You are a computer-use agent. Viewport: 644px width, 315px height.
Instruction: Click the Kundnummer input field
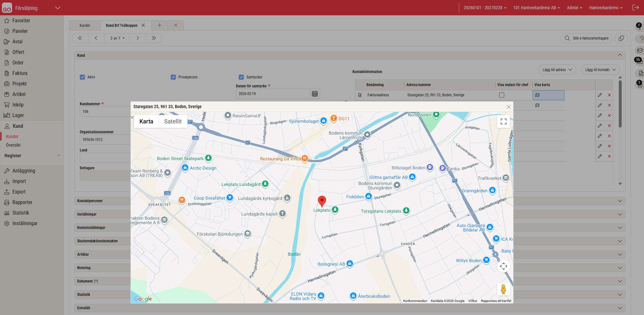[x=105, y=112]
